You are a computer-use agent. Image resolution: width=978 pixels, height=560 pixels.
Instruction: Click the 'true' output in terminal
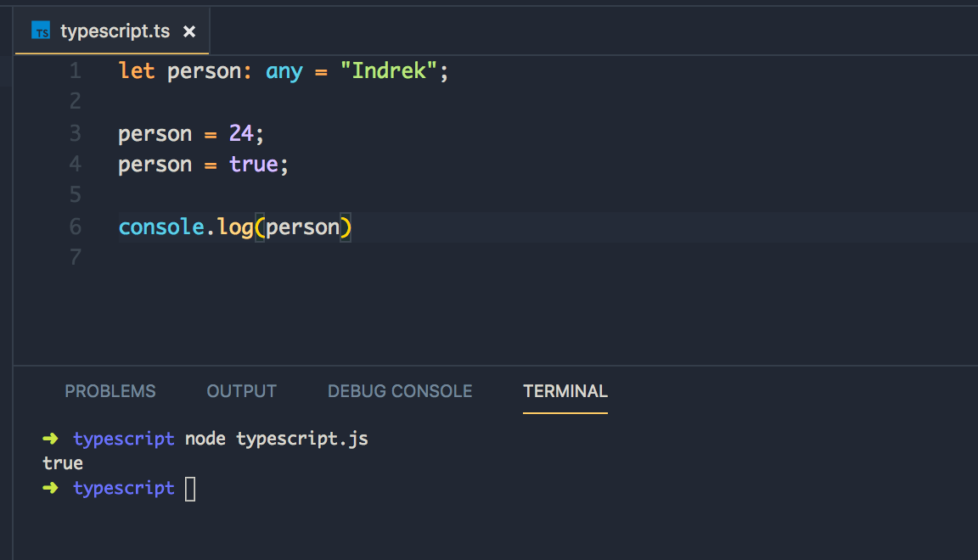[62, 463]
